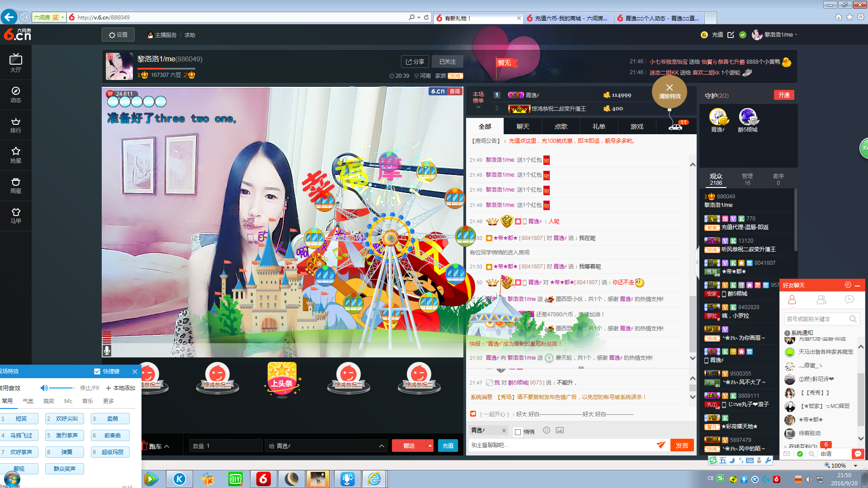Switch to the 管理 16 tab
The height and width of the screenshot is (488, 868).
pos(747,179)
